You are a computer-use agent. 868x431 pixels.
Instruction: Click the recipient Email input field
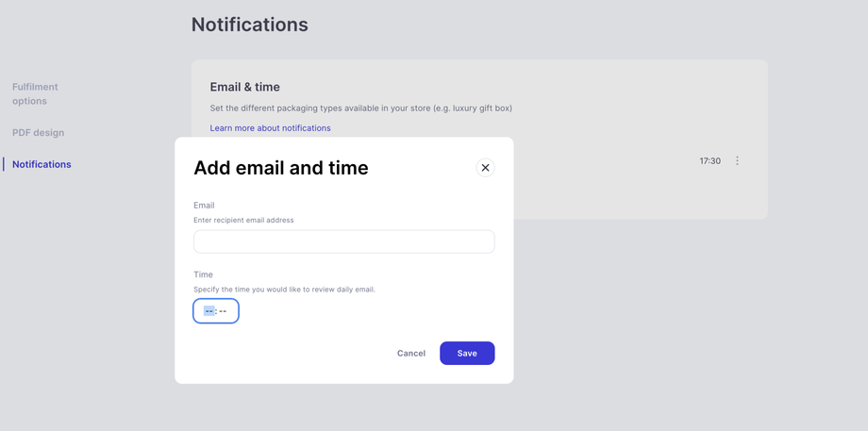343,241
